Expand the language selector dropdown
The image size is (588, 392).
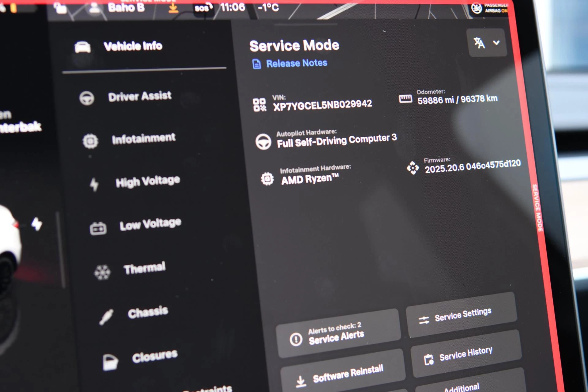click(487, 43)
